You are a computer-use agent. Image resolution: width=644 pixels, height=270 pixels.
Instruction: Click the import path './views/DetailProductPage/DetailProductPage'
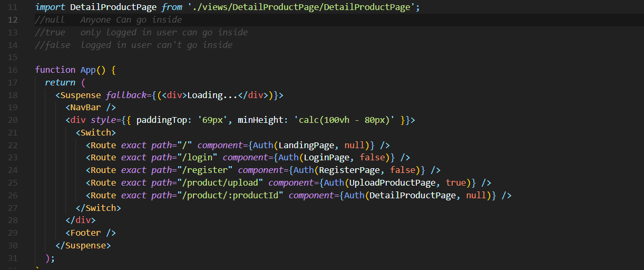click(301, 7)
